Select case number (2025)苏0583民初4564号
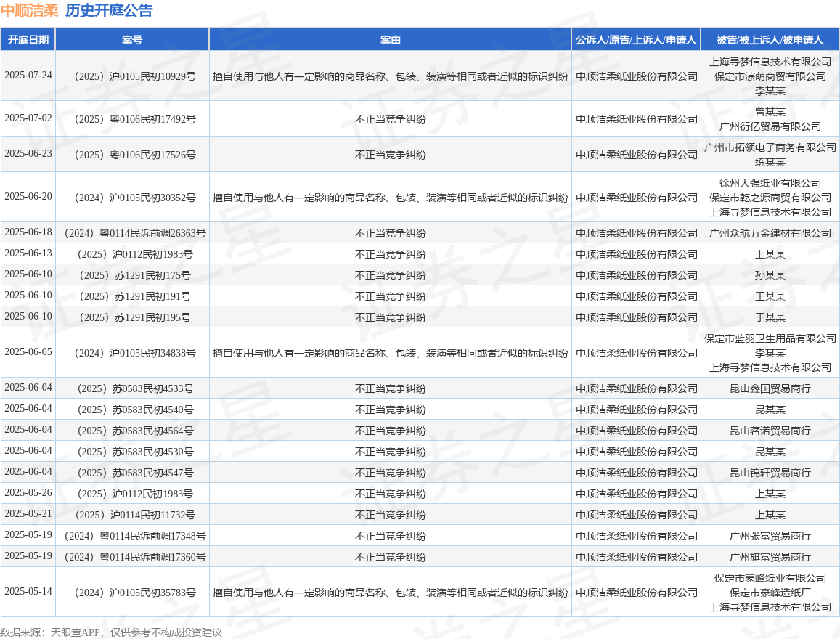This screenshot has height=639, width=840. coord(132,431)
